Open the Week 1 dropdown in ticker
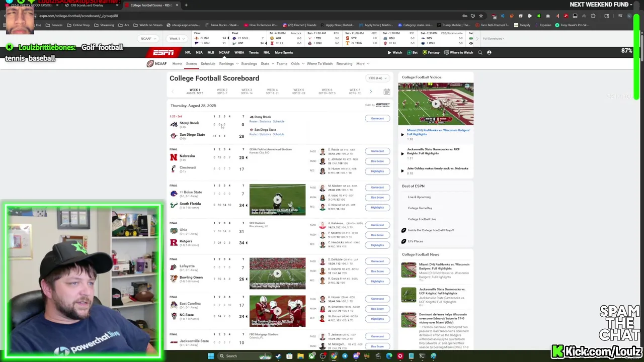The width and height of the screenshot is (644, 362). click(x=177, y=39)
